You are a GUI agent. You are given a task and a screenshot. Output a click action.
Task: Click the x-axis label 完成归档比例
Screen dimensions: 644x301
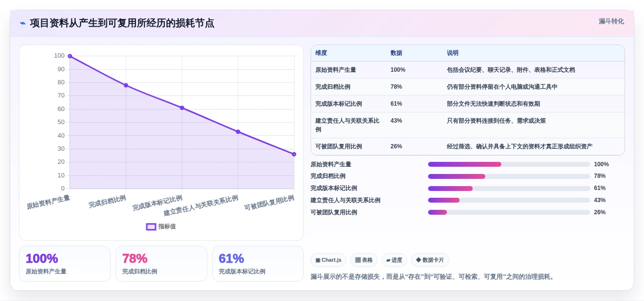point(107,202)
